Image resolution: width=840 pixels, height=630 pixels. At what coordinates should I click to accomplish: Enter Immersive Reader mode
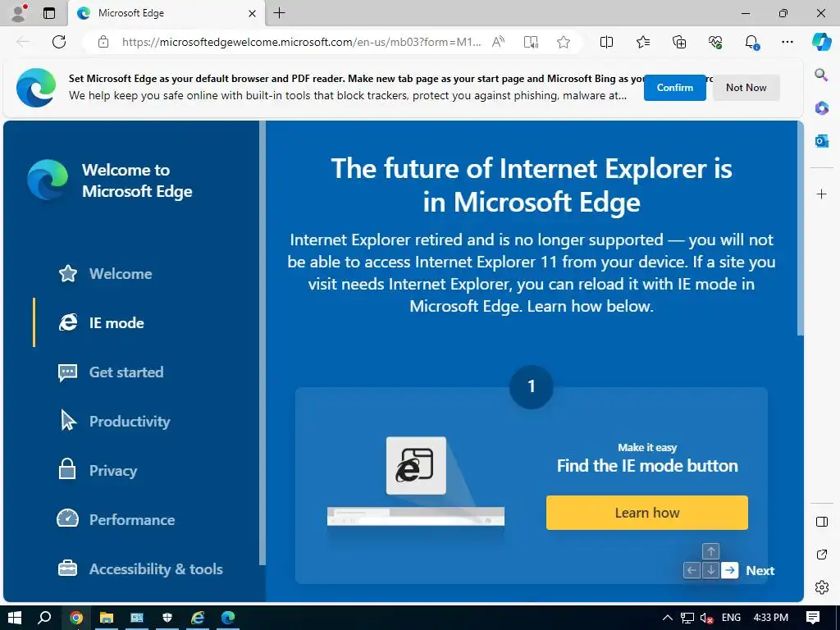pos(531,42)
